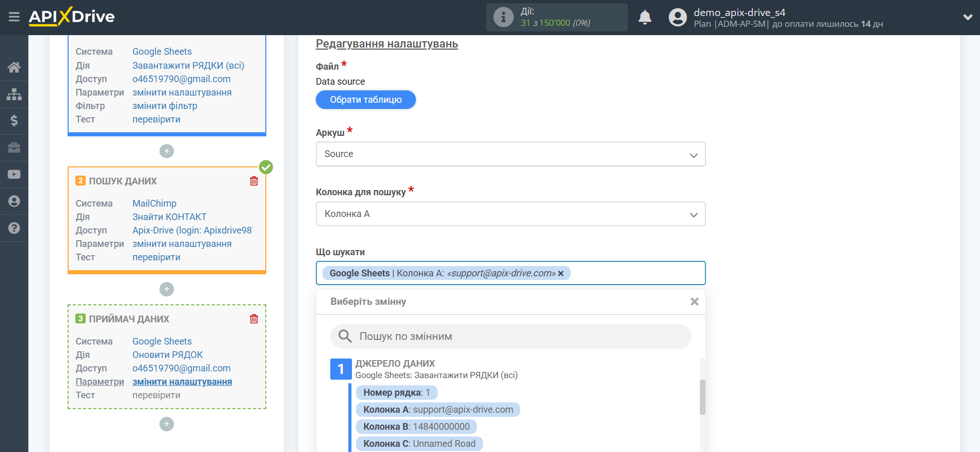Click the ApiX-Drive logo

[72, 17]
